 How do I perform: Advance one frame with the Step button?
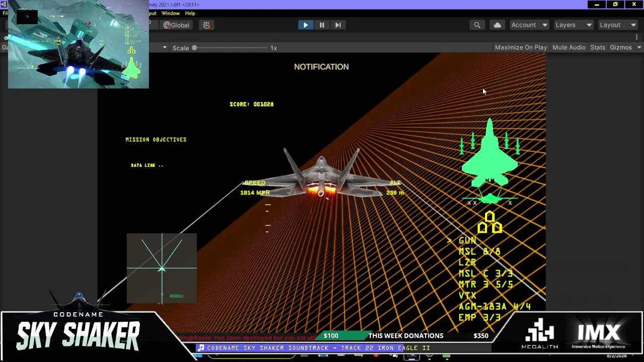click(338, 25)
